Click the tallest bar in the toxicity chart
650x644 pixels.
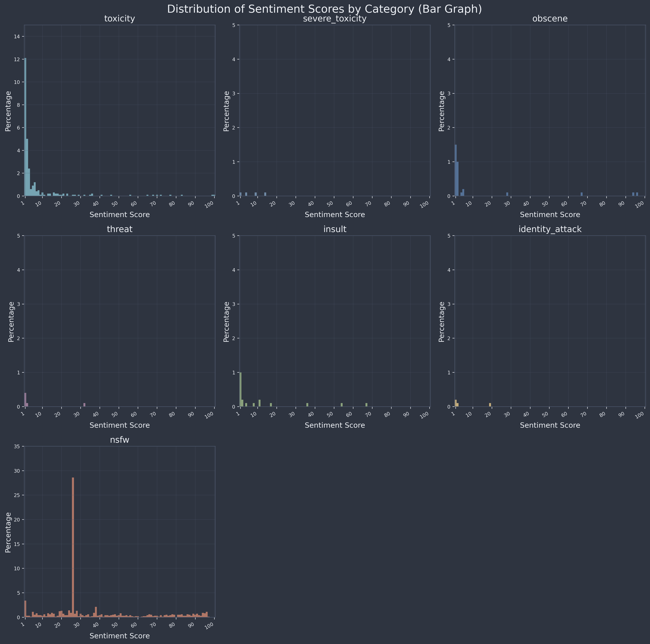click(x=25, y=127)
